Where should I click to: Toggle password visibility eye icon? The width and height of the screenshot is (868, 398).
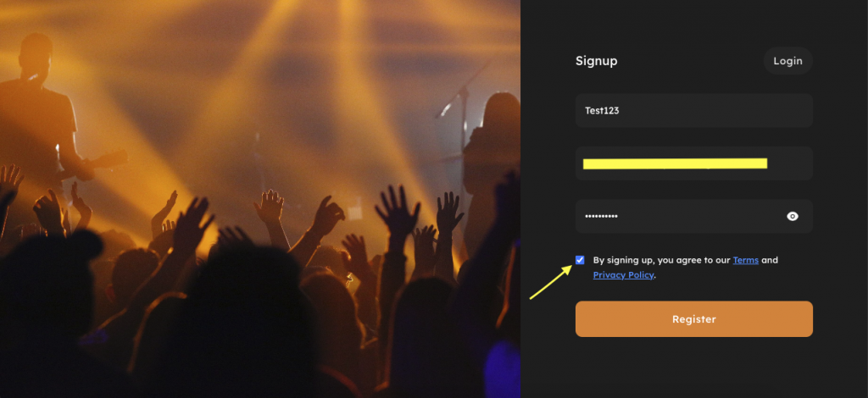[793, 216]
